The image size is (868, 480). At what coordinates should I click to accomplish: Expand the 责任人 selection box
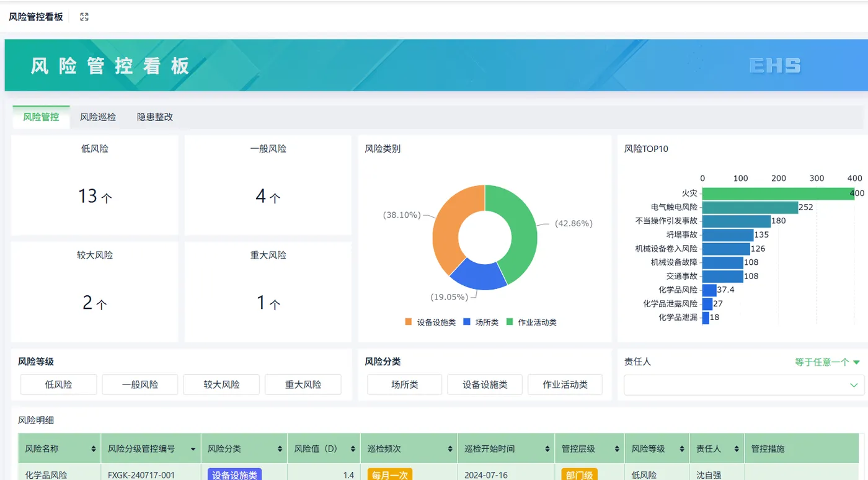click(x=744, y=384)
